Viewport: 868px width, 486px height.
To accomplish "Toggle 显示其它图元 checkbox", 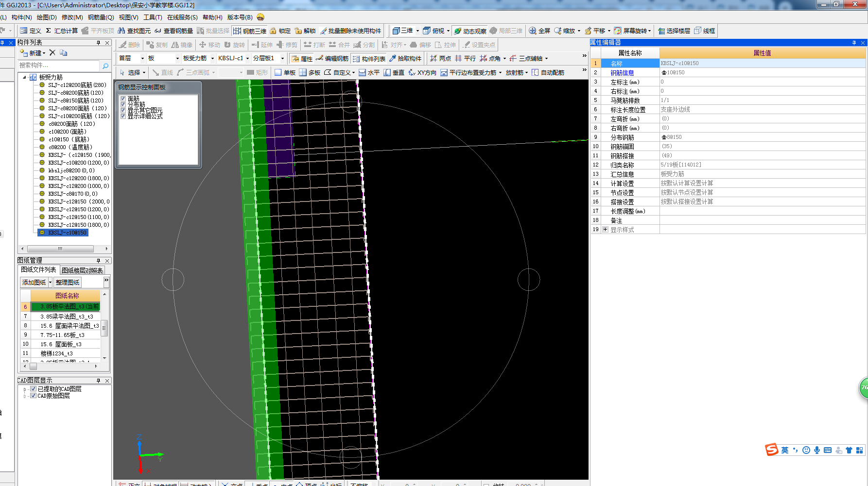I will pyautogui.click(x=123, y=110).
